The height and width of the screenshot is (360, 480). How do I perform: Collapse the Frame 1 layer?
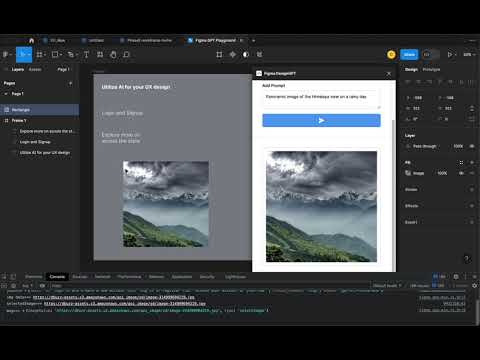[6, 120]
